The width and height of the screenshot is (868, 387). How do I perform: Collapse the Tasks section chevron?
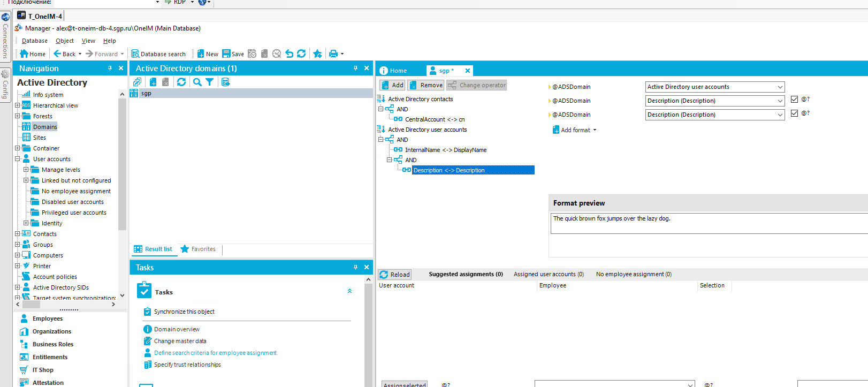tap(349, 291)
